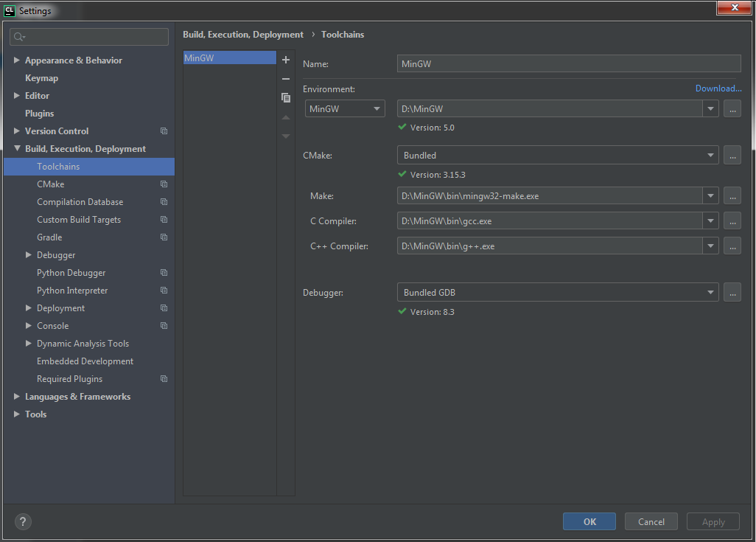This screenshot has width=756, height=542.
Task: Click the Download... link
Action: [x=718, y=88]
